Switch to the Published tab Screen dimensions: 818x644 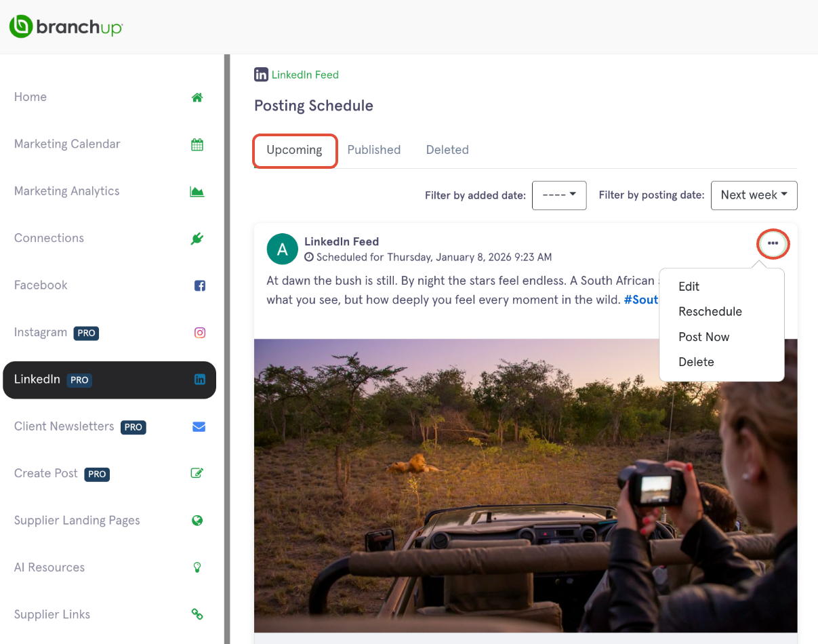(374, 150)
